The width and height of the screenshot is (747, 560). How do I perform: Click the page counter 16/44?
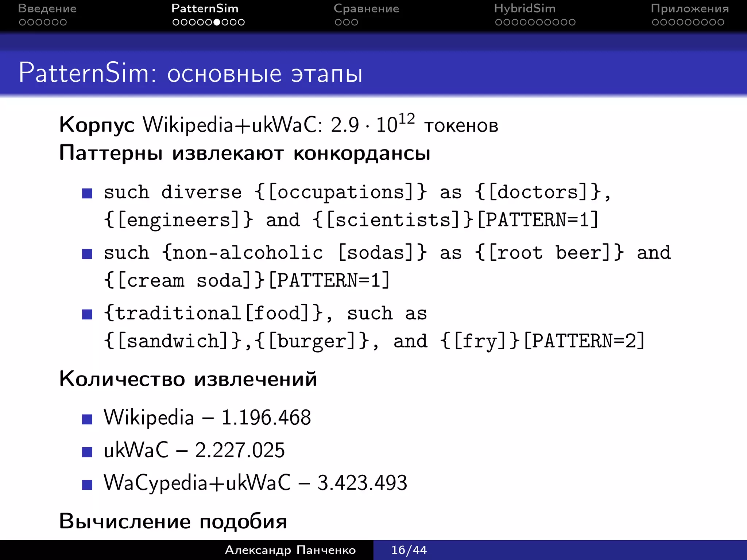pos(409,550)
